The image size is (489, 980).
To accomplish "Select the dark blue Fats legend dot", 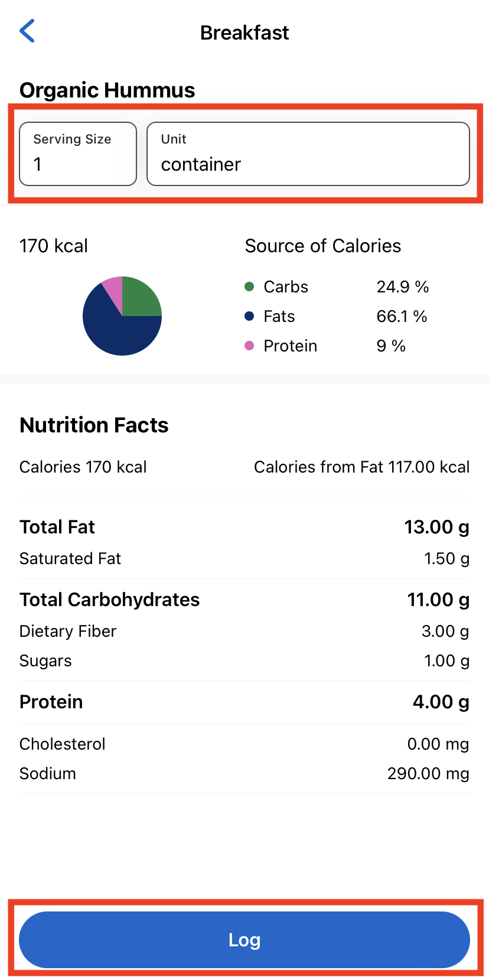I will tap(249, 316).
